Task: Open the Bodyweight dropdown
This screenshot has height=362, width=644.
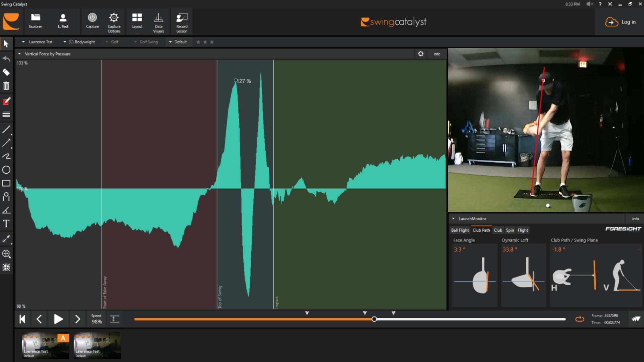Action: [x=65, y=42]
